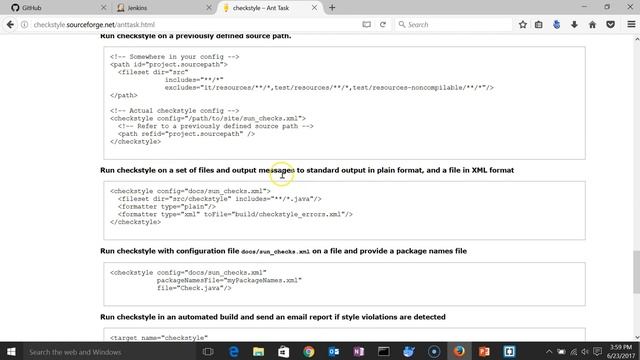Image resolution: width=640 pixels, height=360 pixels.
Task: Open Outlook from taskbar
Action: (x=333, y=351)
